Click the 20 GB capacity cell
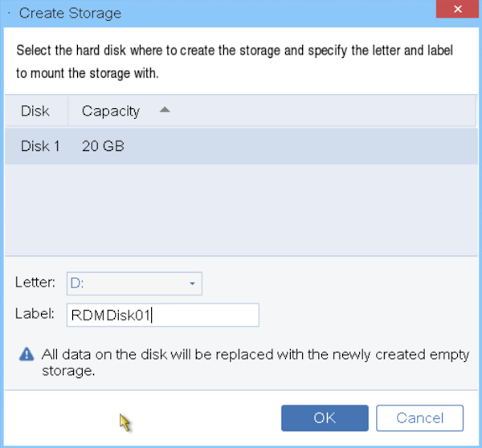This screenshot has width=482, height=448. point(103,146)
